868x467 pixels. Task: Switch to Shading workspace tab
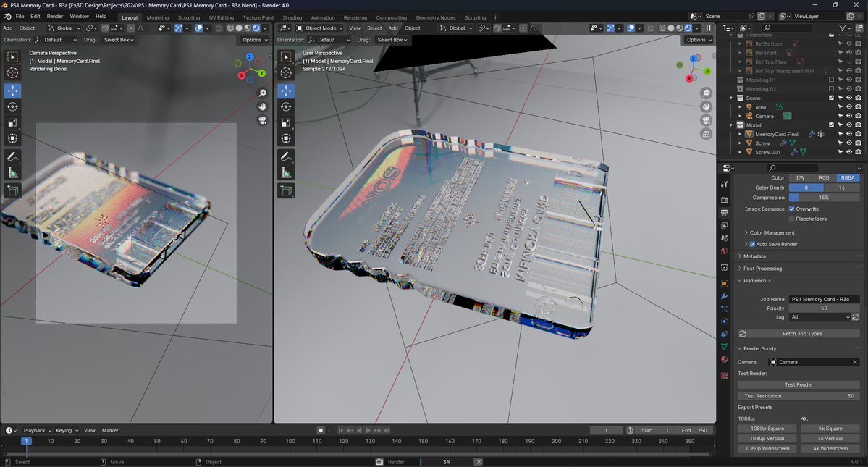pos(292,17)
